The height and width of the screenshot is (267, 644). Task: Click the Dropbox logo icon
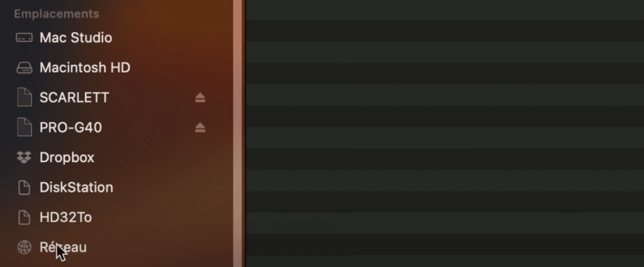24,158
